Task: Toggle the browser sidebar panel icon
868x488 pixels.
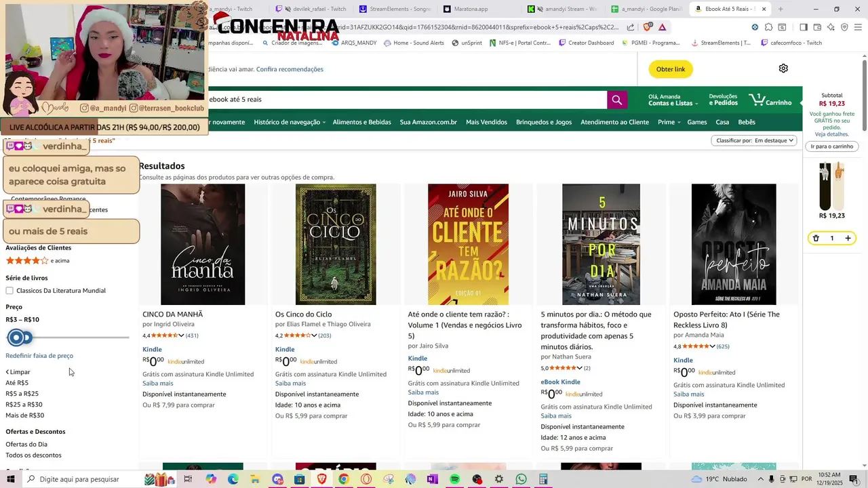Action: [x=804, y=27]
